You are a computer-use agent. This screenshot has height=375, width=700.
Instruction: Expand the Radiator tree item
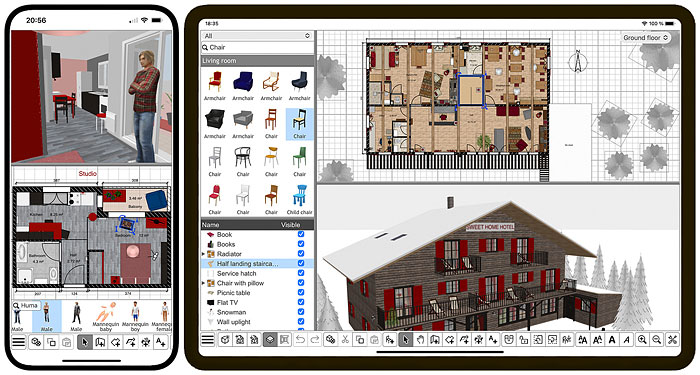(x=204, y=254)
